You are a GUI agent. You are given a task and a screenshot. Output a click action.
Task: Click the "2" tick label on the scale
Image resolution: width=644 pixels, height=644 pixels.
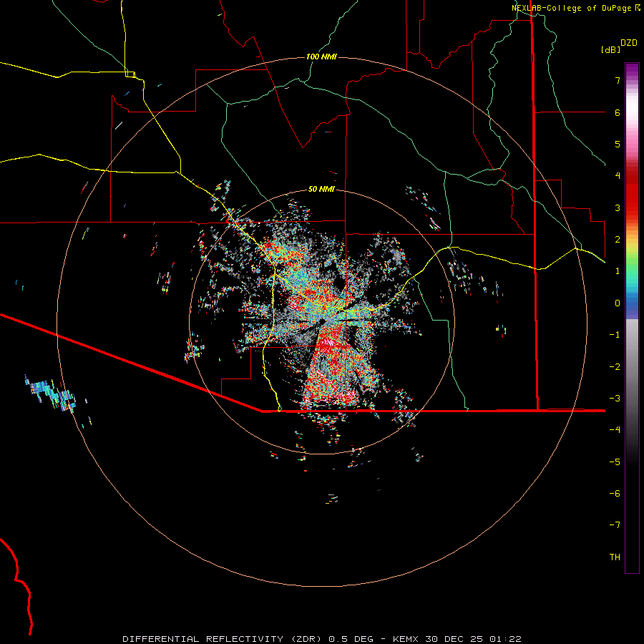[x=618, y=240]
